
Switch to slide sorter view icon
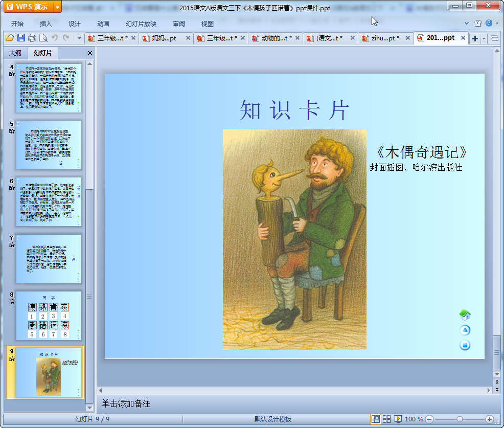pyautogui.click(x=386, y=419)
